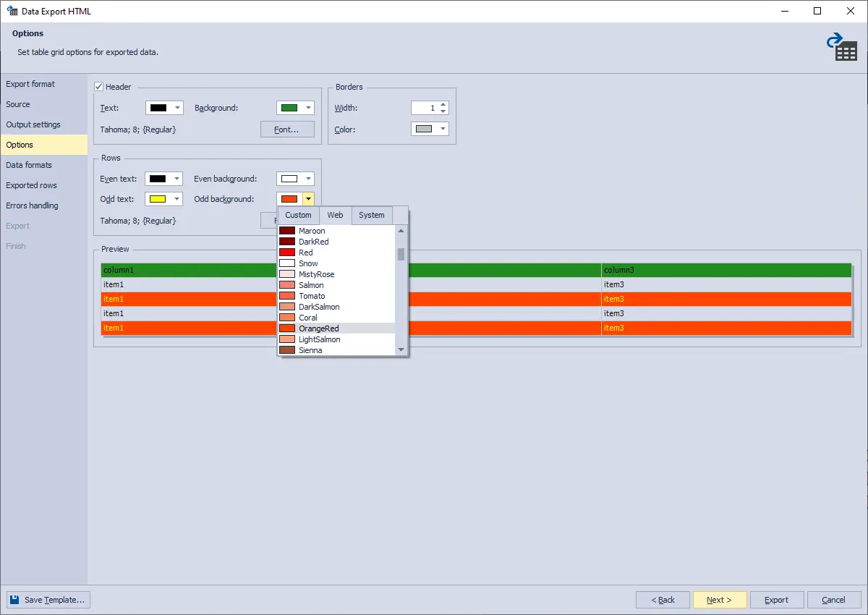The image size is (868, 615).
Task: Click Next to proceed to Data formats
Action: (x=720, y=599)
